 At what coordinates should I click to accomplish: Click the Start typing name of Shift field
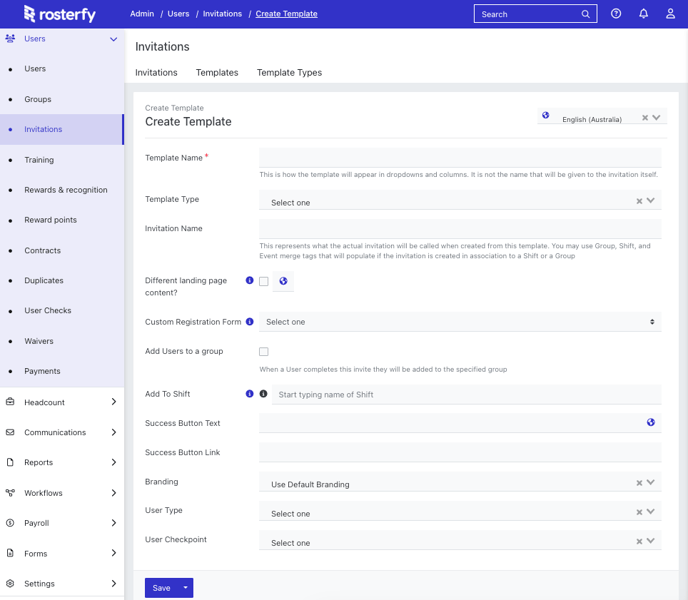466,394
